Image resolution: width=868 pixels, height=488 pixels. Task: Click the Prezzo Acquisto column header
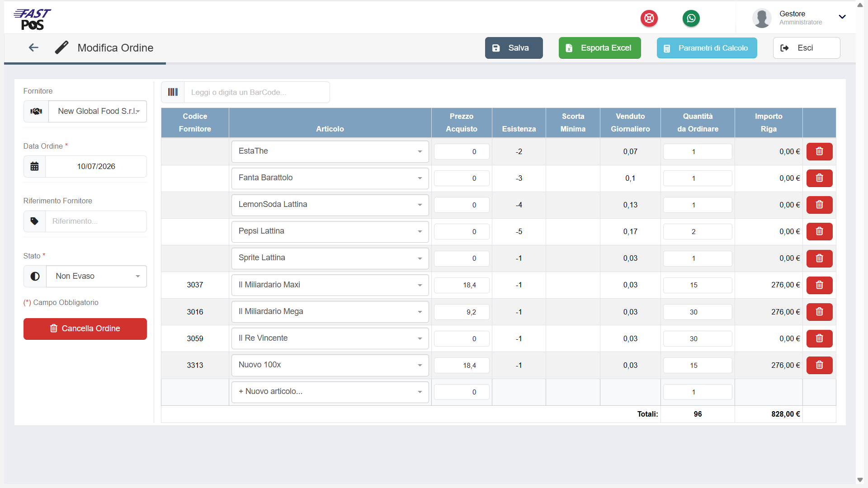click(x=462, y=122)
